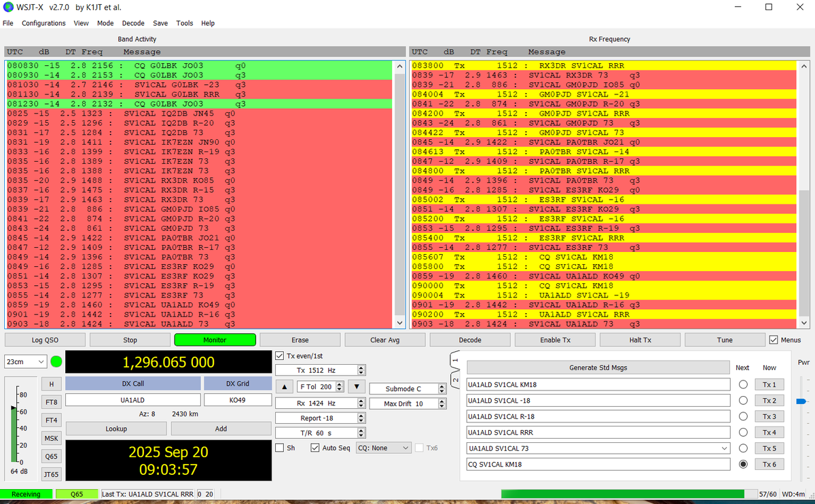
Task: Expand the Tx5 message dropdown arrow
Action: coord(726,448)
